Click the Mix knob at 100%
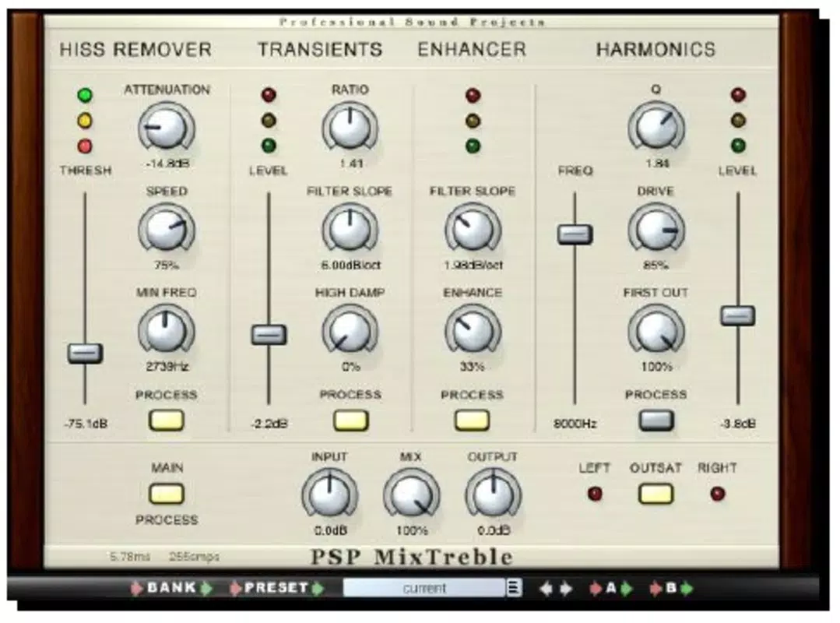The width and height of the screenshot is (840, 623). (x=411, y=494)
